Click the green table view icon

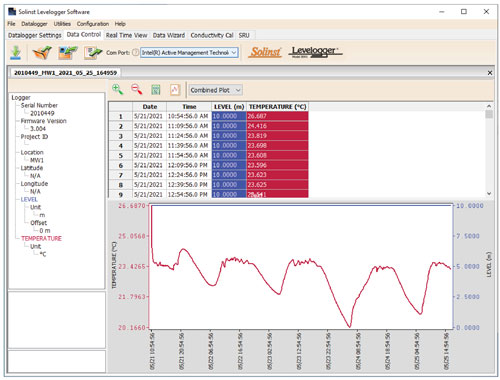coord(156,90)
